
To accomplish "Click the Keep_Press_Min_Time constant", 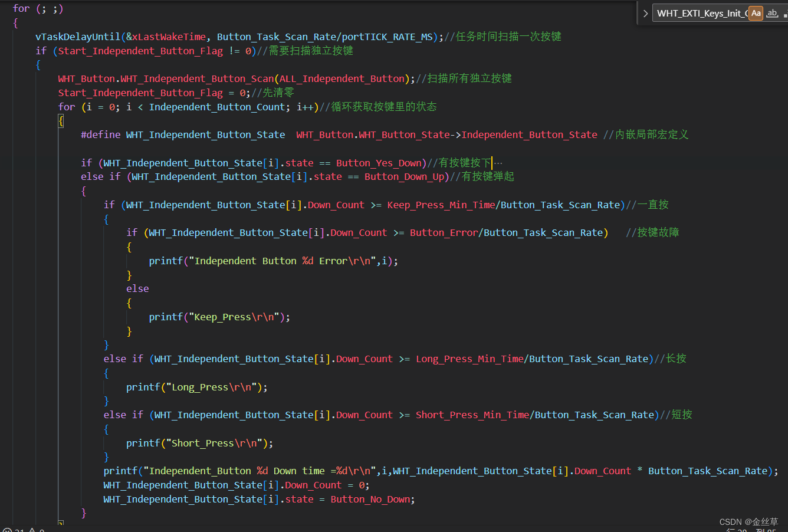I will click(441, 205).
